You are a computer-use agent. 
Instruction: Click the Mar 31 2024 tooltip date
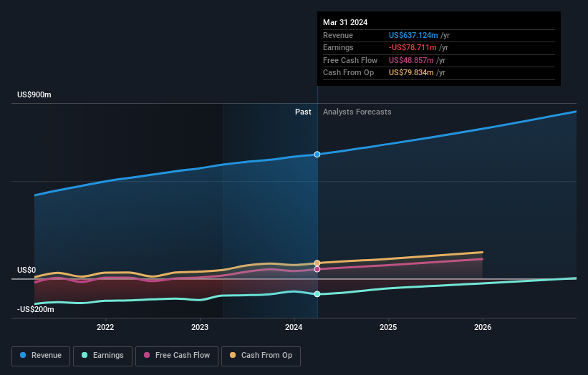click(x=345, y=22)
